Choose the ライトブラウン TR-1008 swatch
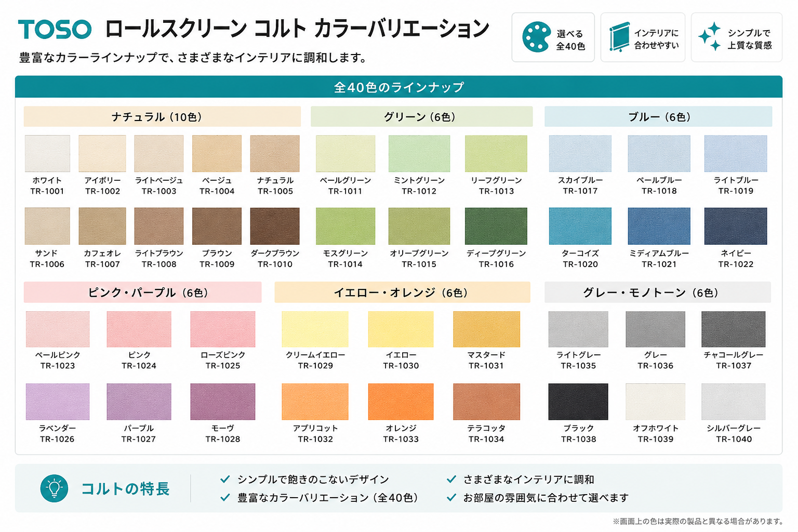798x532 pixels. (159, 226)
